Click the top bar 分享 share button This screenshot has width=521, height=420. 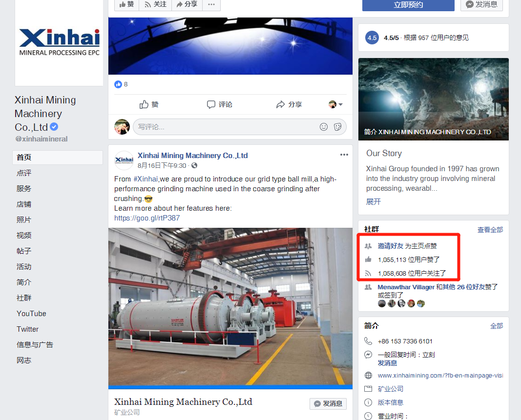(x=187, y=4)
